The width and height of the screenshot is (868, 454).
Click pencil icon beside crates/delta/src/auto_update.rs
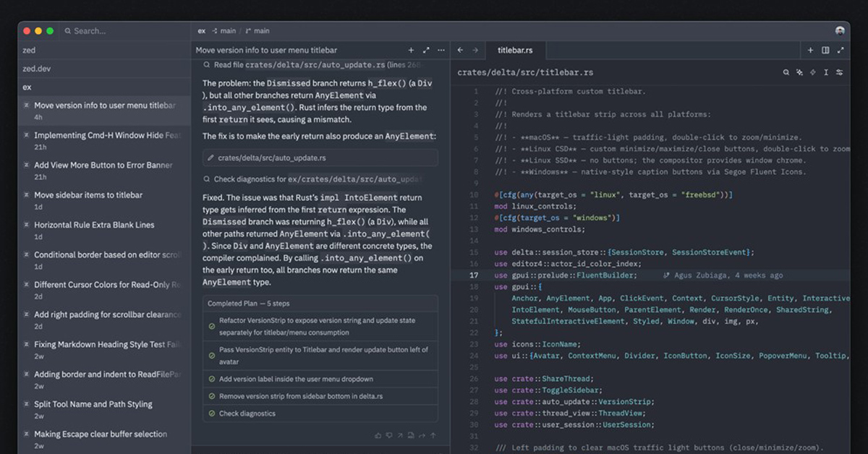click(x=210, y=158)
